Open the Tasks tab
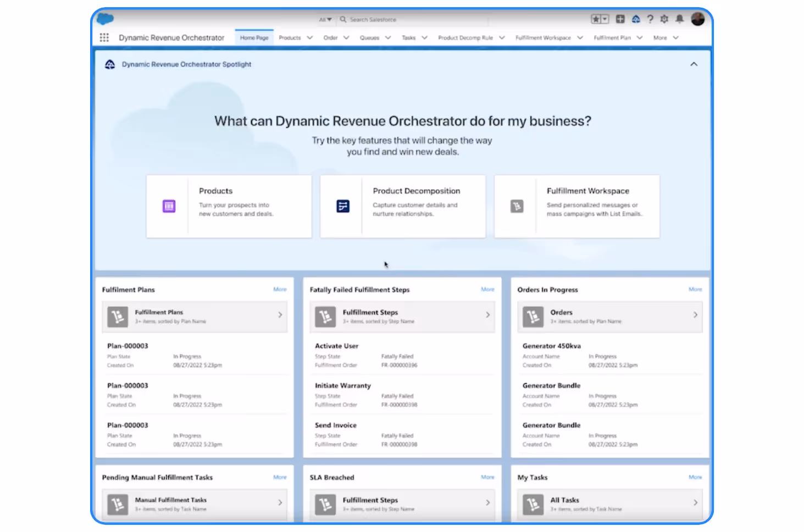The height and width of the screenshot is (532, 804). tap(408, 38)
